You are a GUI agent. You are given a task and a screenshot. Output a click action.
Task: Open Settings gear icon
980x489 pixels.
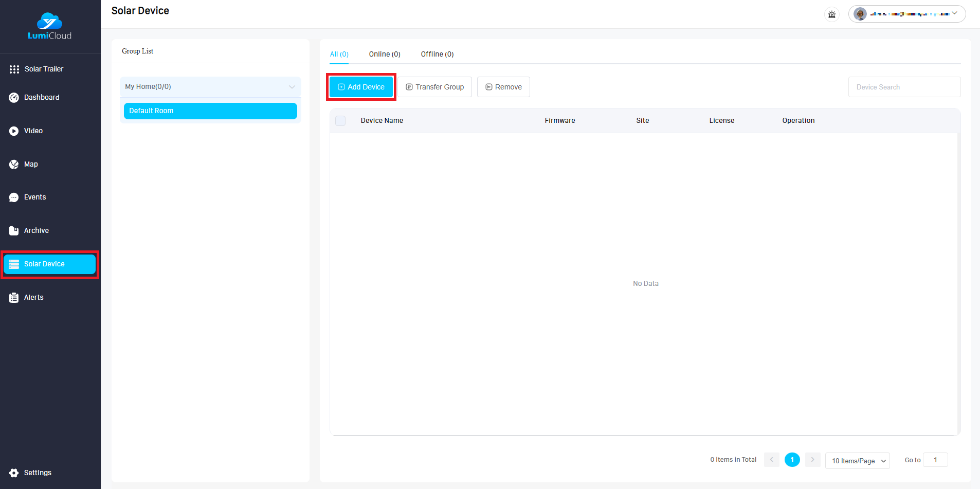(14, 473)
